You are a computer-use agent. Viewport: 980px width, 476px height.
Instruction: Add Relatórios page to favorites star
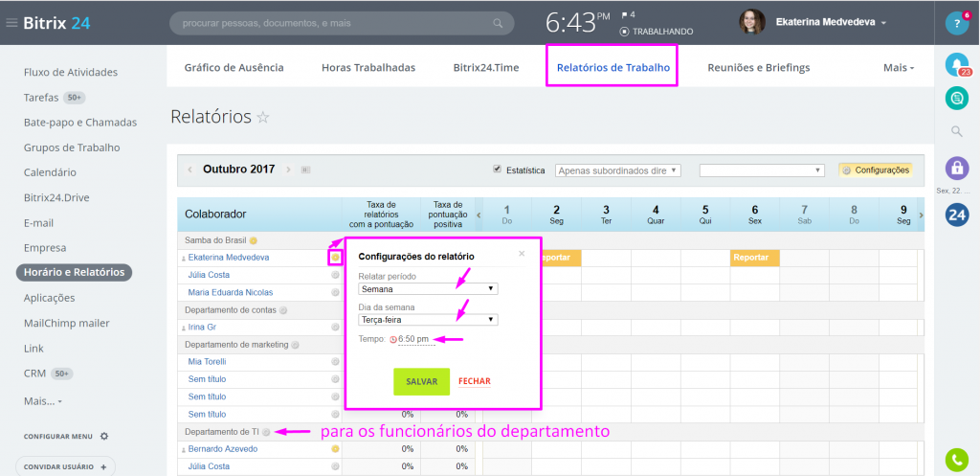pos(263,118)
